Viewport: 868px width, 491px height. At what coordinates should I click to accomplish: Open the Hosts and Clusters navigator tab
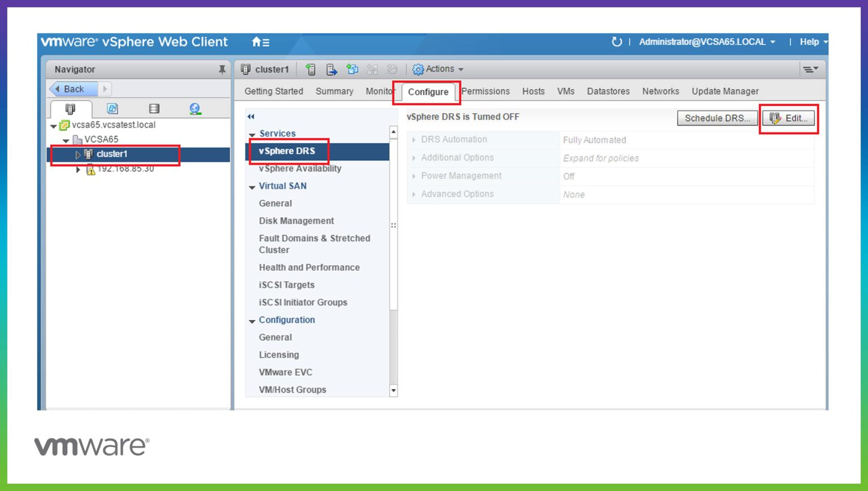click(x=71, y=109)
